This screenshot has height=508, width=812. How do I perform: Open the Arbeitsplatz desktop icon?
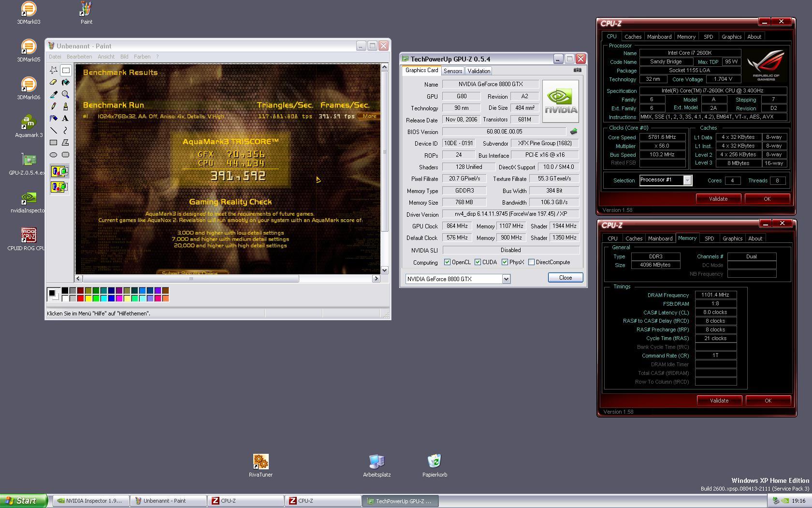[x=377, y=466]
